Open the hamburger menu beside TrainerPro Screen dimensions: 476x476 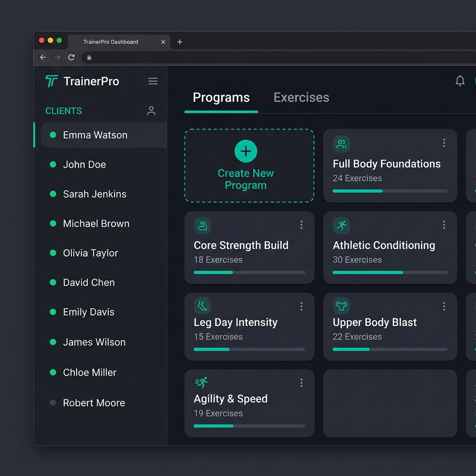point(152,81)
